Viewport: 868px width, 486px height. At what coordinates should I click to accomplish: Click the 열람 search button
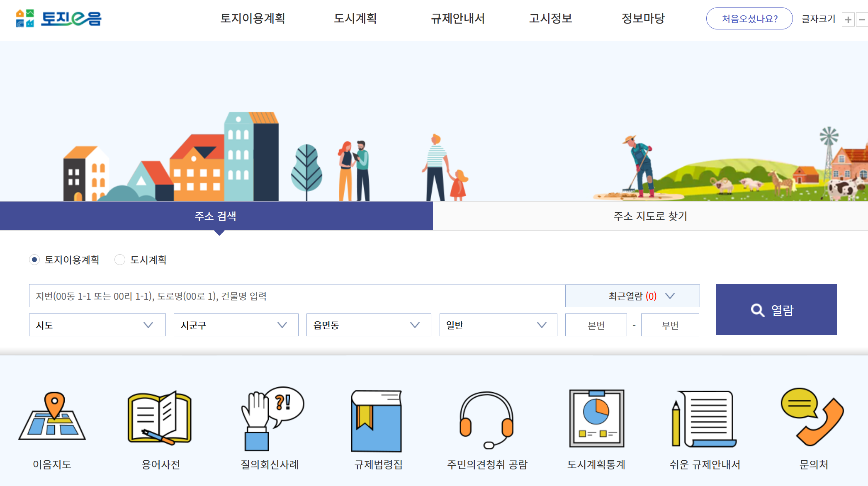[x=776, y=309]
